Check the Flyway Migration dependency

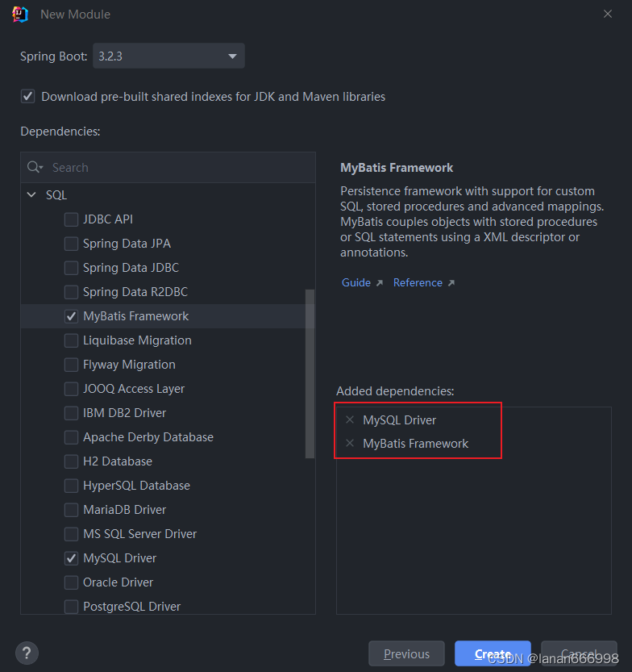[71, 365]
